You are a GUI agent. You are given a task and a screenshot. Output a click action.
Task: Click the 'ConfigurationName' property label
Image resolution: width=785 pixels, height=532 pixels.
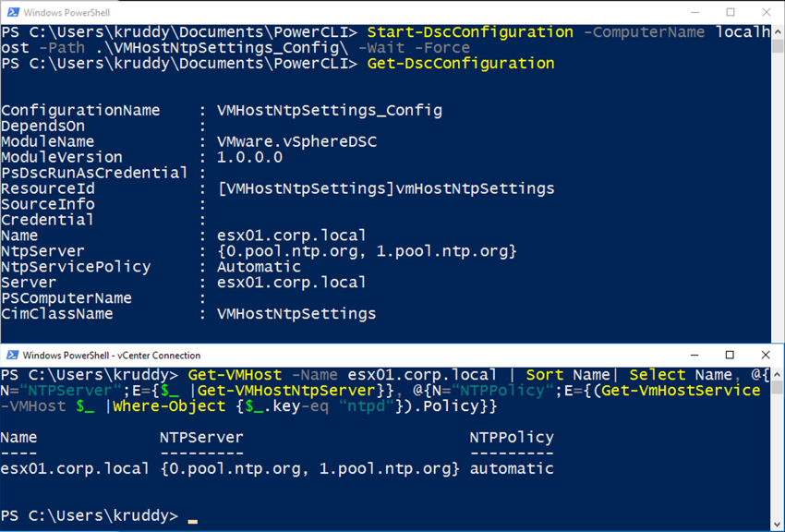coord(80,110)
